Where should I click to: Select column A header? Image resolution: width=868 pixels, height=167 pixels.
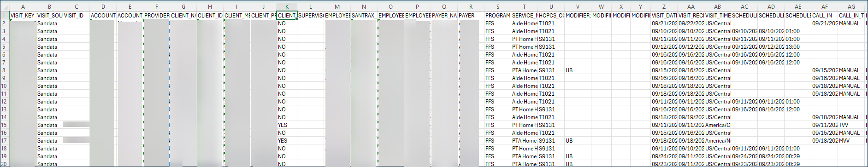coord(23,7)
